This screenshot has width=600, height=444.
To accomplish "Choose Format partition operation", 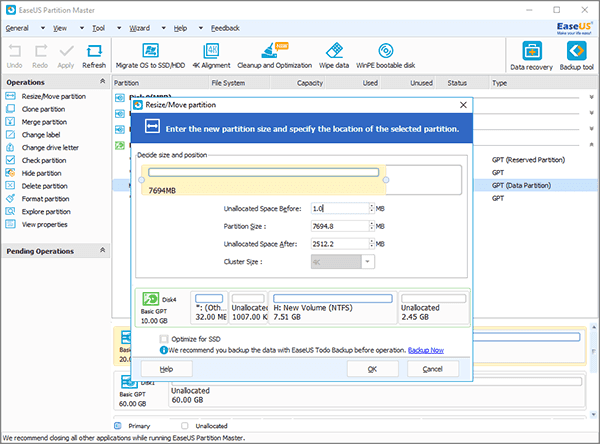I will [x=38, y=199].
